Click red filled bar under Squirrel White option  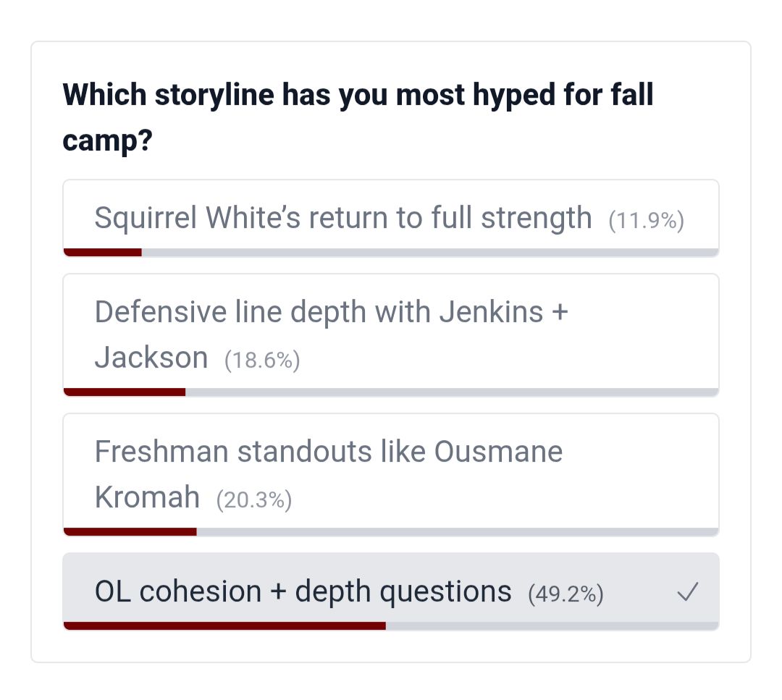(x=102, y=252)
